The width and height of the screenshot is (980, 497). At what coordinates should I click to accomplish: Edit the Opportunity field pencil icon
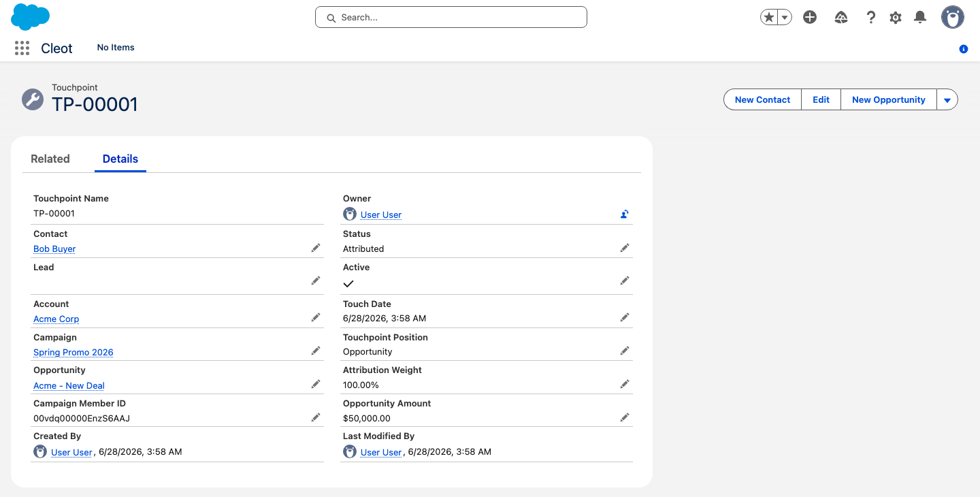[316, 384]
